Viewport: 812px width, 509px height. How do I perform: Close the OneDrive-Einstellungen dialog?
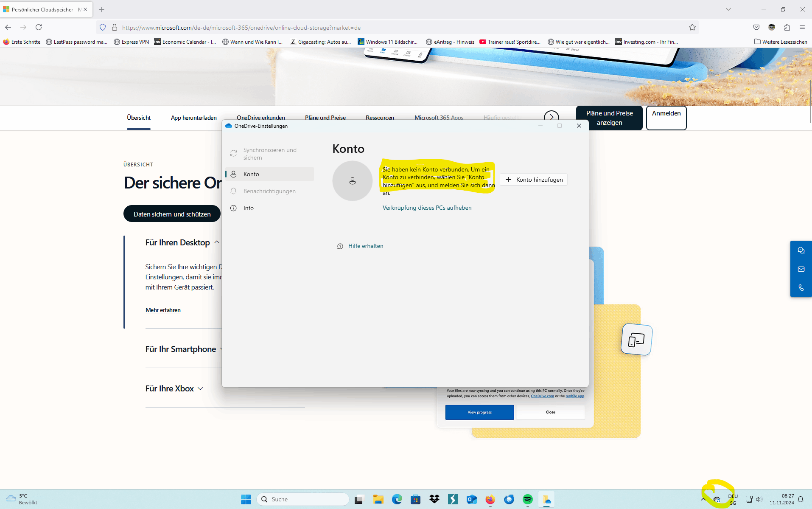[579, 126]
